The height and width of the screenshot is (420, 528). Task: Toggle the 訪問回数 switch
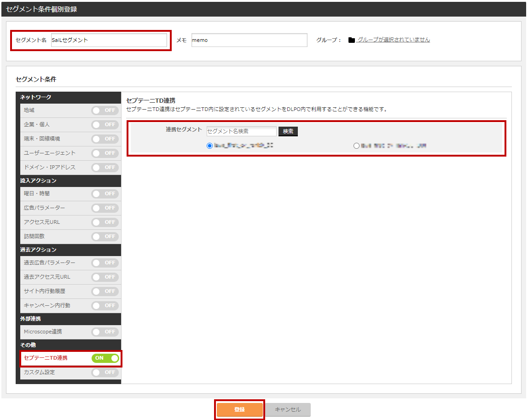[105, 236]
